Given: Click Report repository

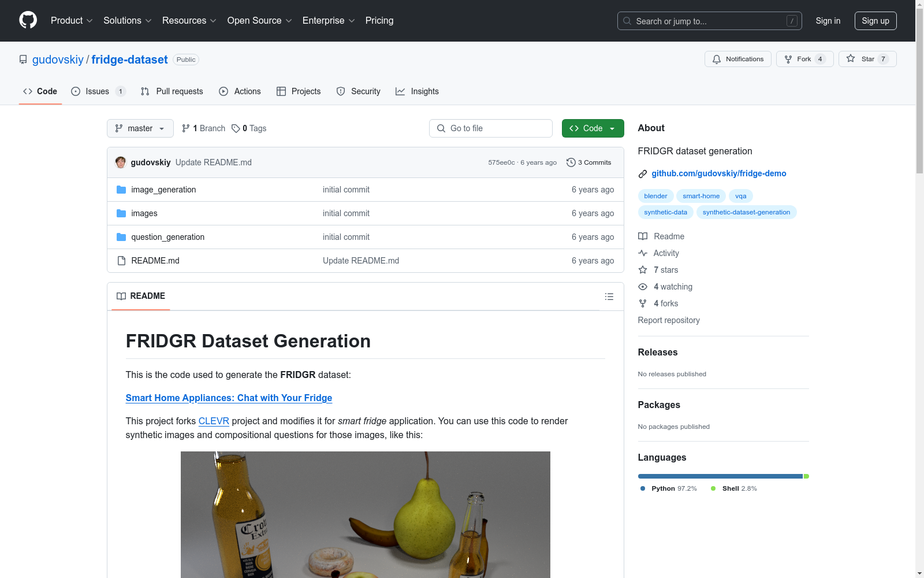Looking at the screenshot, I should tap(669, 320).
